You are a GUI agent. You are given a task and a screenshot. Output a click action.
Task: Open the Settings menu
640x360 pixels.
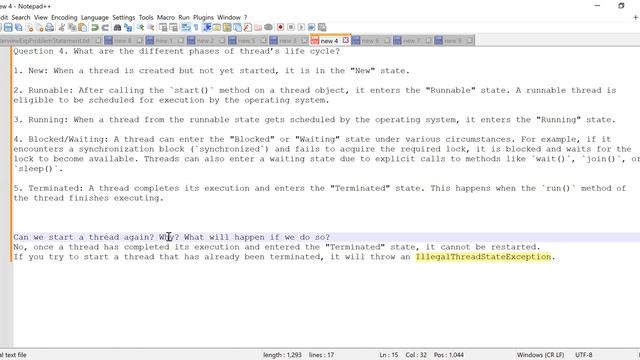point(124,17)
